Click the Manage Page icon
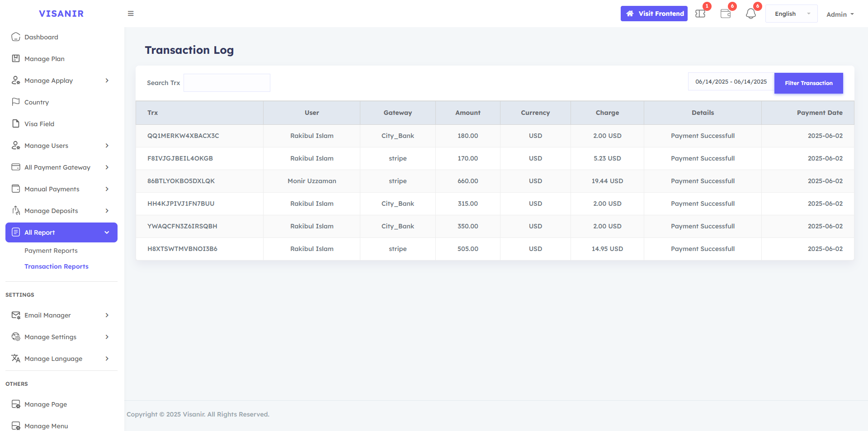 point(16,404)
